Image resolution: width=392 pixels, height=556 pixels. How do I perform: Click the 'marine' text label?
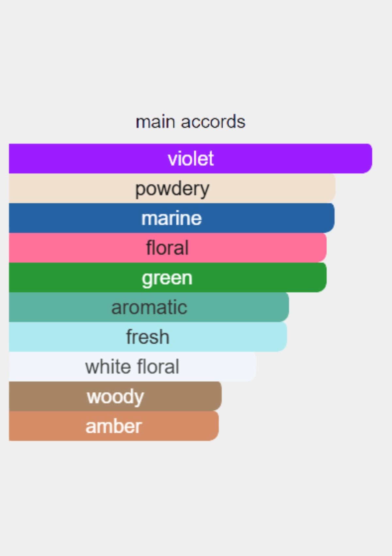tap(171, 218)
